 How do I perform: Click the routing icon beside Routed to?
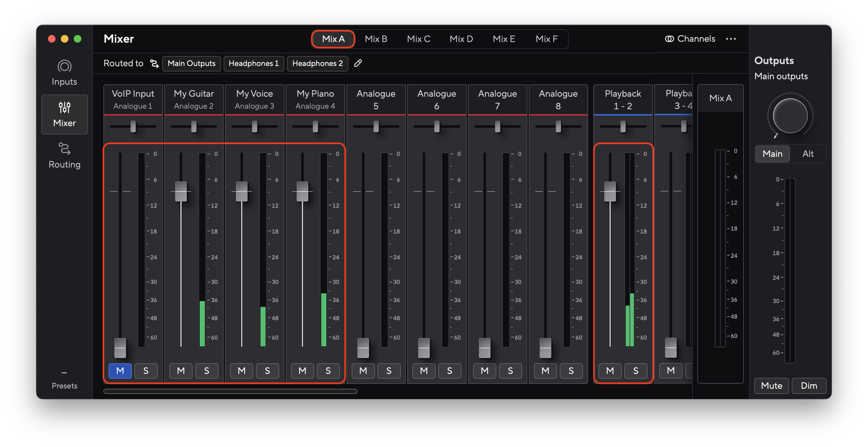[154, 63]
